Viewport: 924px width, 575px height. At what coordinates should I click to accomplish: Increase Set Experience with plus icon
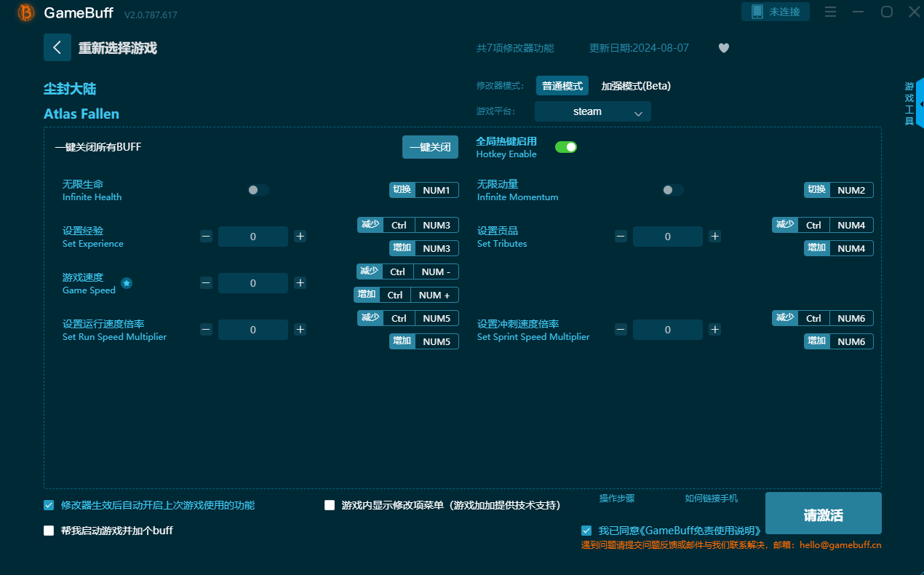(x=300, y=237)
